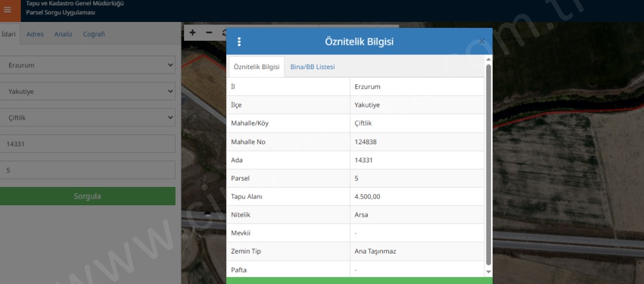The width and height of the screenshot is (644, 284).
Task: Zoom in the map with plus icon
Action: tap(192, 32)
